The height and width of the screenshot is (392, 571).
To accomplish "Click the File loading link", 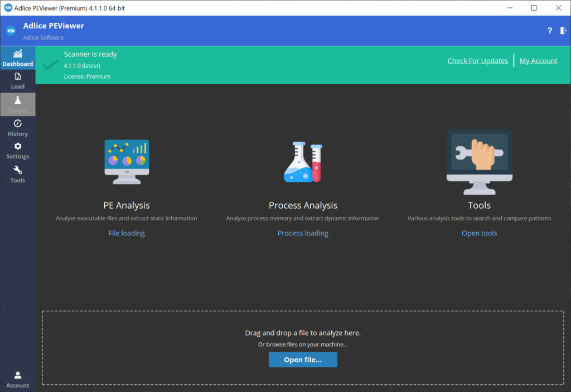I will 127,233.
